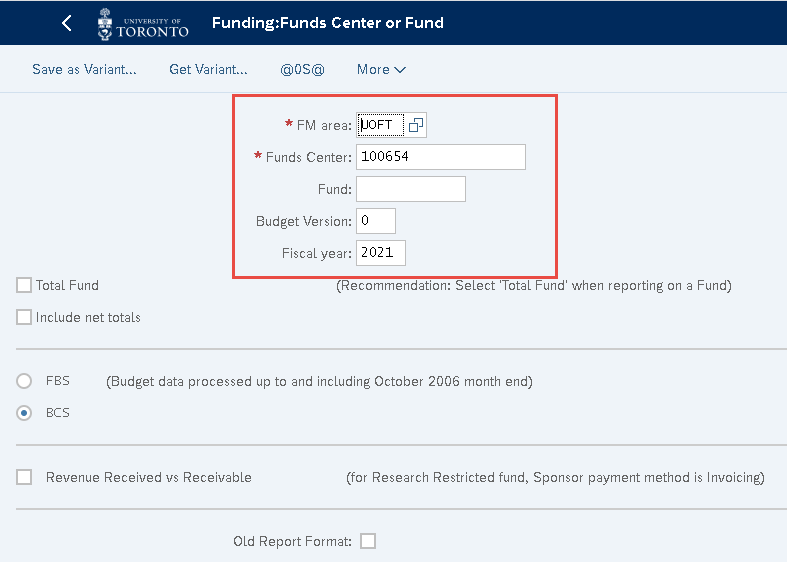Enable the Total Fund checkbox
This screenshot has height=562, width=787.
pos(24,285)
